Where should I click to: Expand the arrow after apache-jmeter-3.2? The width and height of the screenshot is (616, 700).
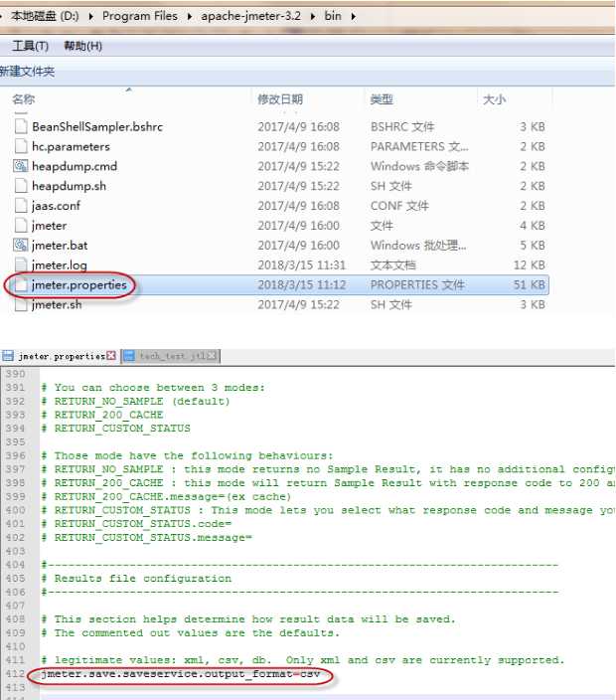point(313,17)
